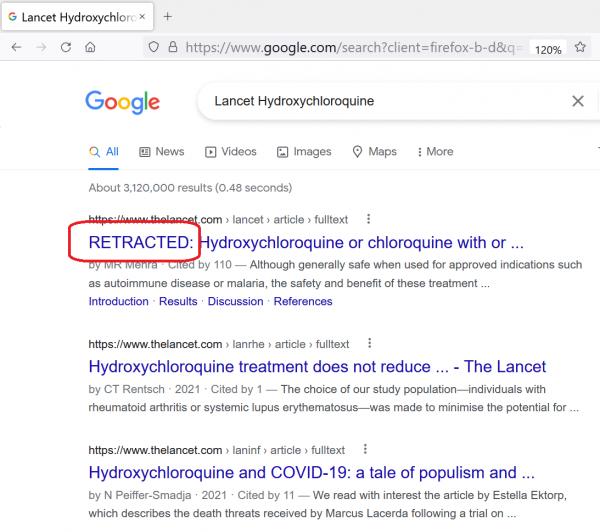This screenshot has width=600, height=532.
Task: Open Hydroxychloroquine and COVID-19 tale of populism result
Action: 311,473
